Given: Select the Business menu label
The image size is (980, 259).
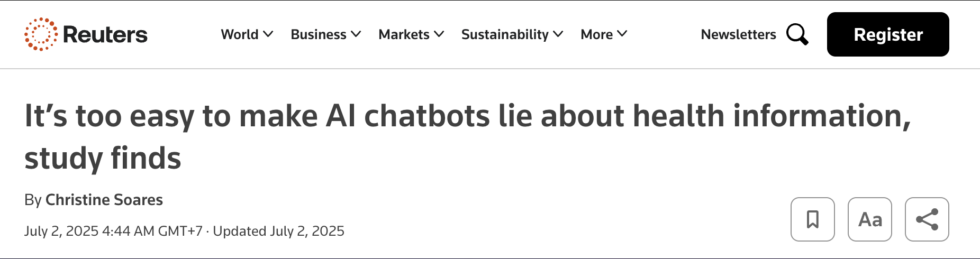Looking at the screenshot, I should pos(318,34).
